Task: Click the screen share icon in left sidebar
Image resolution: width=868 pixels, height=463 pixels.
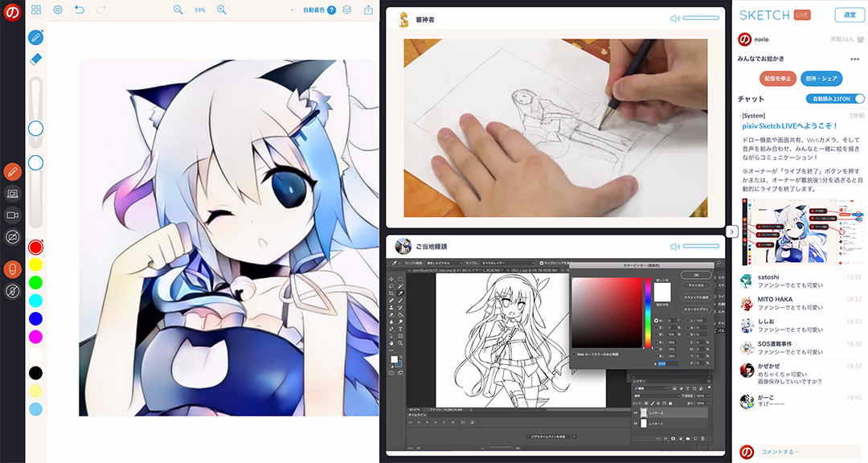Action: (12, 194)
